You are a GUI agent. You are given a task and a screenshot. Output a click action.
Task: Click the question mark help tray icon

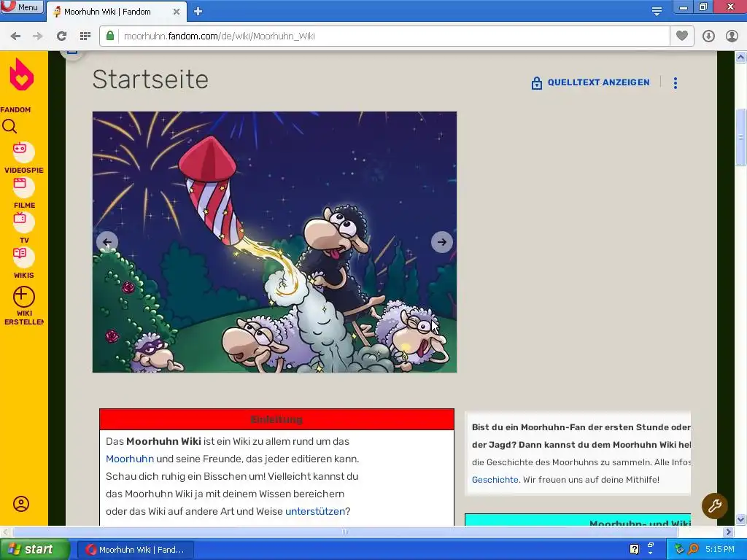coord(634,550)
